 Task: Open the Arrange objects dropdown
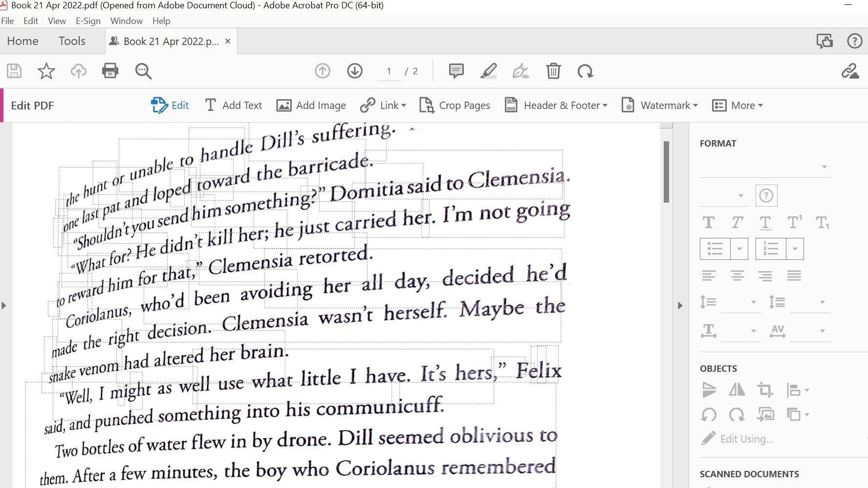(x=798, y=415)
